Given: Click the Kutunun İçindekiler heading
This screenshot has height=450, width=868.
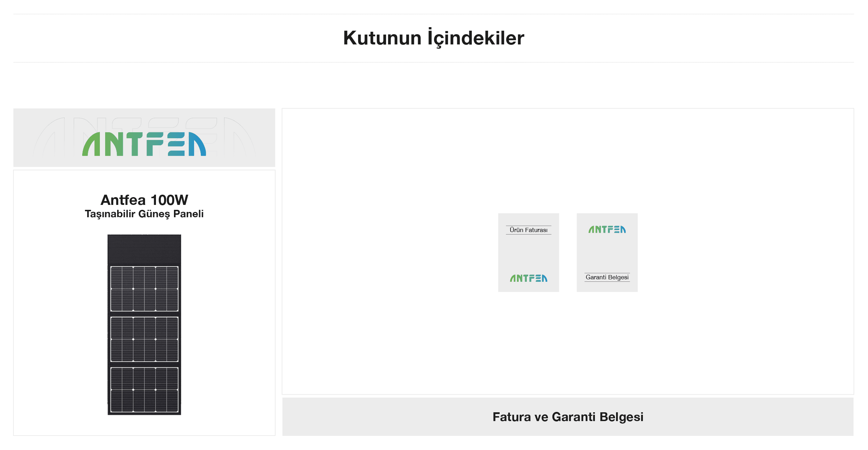Looking at the screenshot, I should click(x=434, y=38).
